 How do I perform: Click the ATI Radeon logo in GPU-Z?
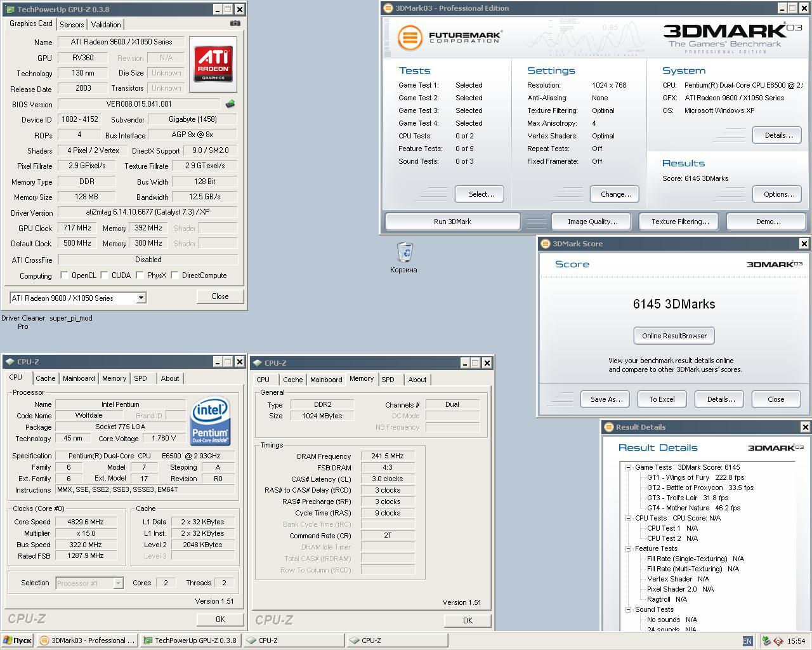213,63
